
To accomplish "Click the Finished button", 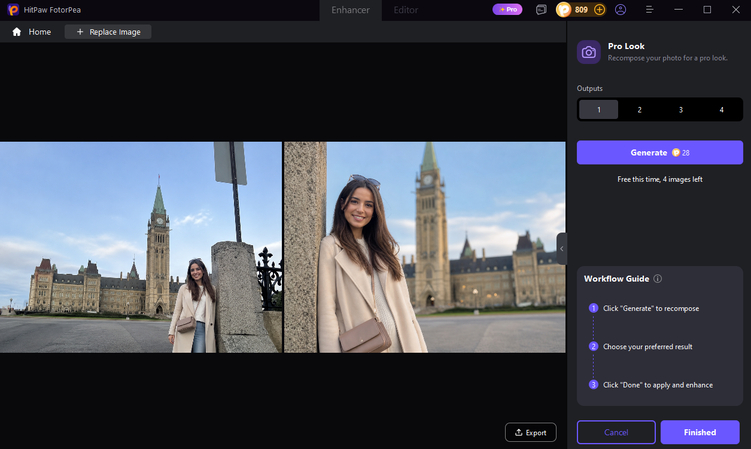I will pos(700,432).
